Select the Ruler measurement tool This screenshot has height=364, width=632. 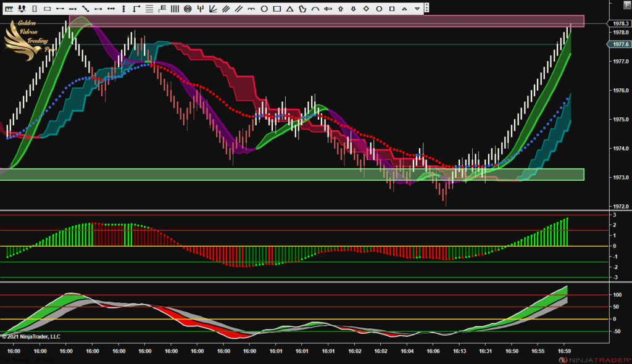coord(9,7)
